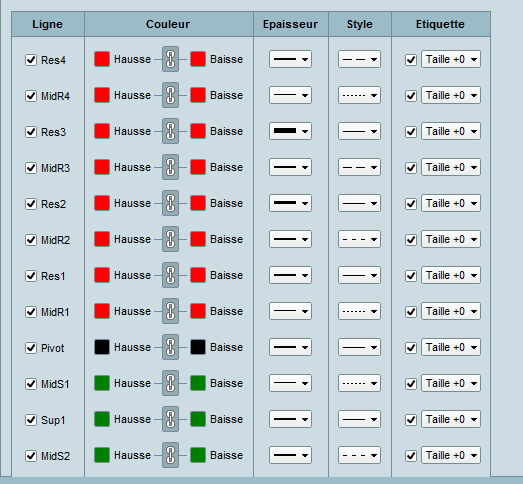The image size is (523, 484).
Task: Open the Epaisseur dropdown for Res4
Action: [x=290, y=59]
